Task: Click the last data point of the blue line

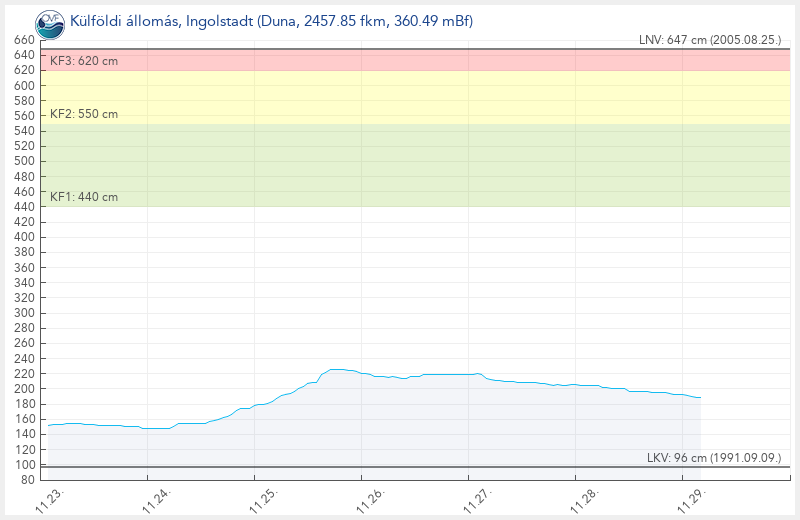Action: click(x=700, y=398)
